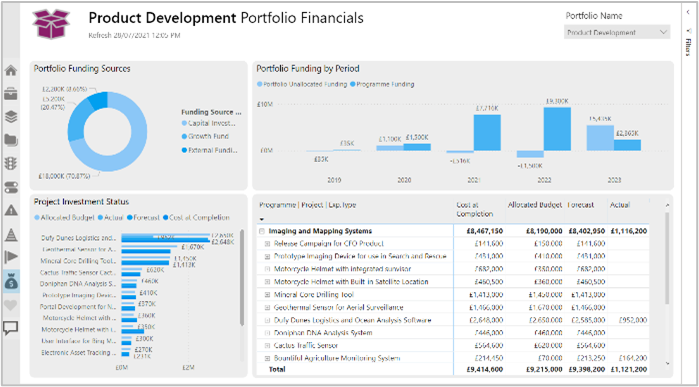The height and width of the screenshot is (387, 699).
Task: Toggle Allocated Budget legend in Investment Status
Action: point(64,218)
